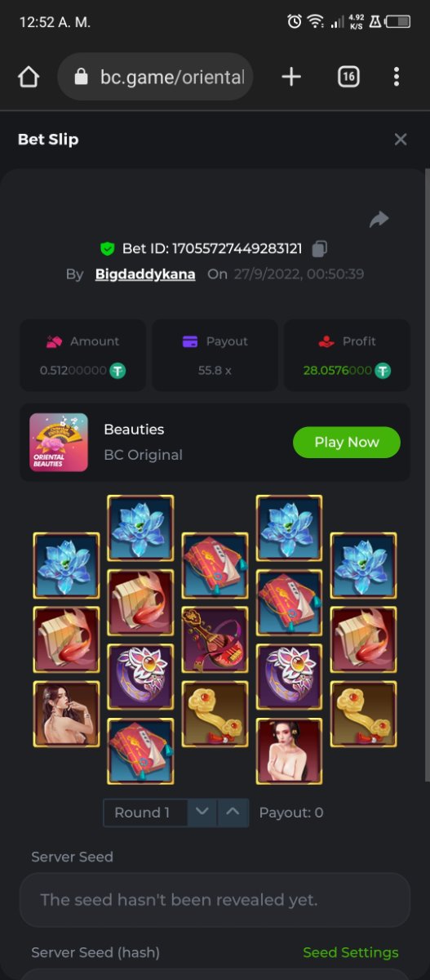Click the Payout 55.8 x card

coord(215,355)
